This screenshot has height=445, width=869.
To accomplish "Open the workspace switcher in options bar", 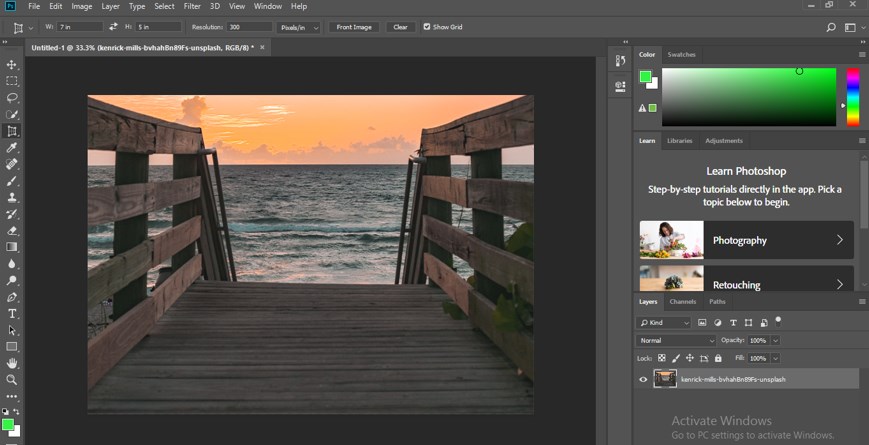I will (x=850, y=27).
